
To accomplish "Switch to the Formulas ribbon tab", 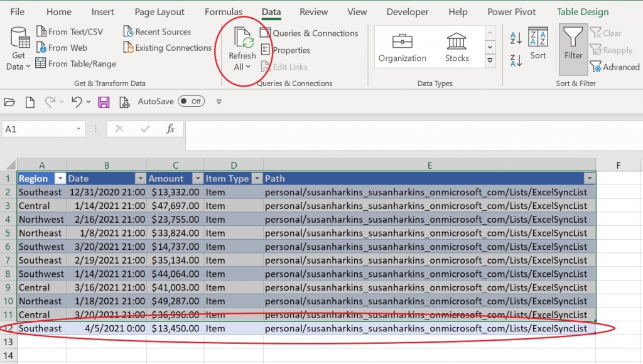I will 224,11.
